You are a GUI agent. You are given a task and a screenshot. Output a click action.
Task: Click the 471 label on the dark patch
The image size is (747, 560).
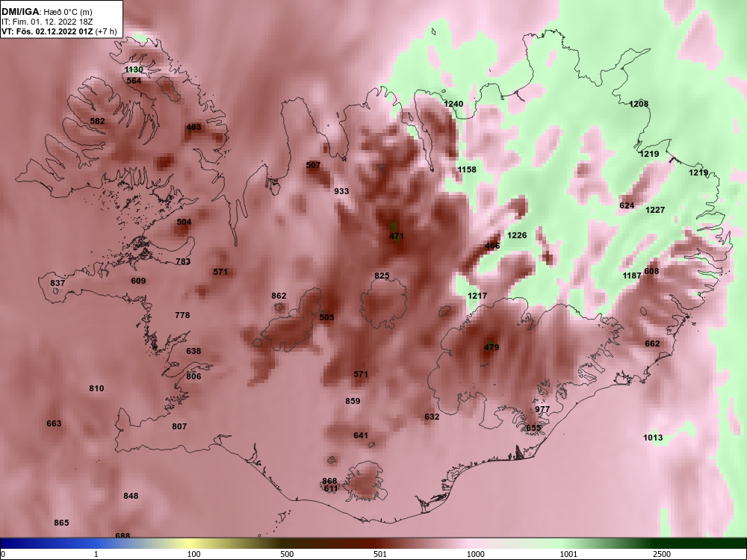(397, 236)
